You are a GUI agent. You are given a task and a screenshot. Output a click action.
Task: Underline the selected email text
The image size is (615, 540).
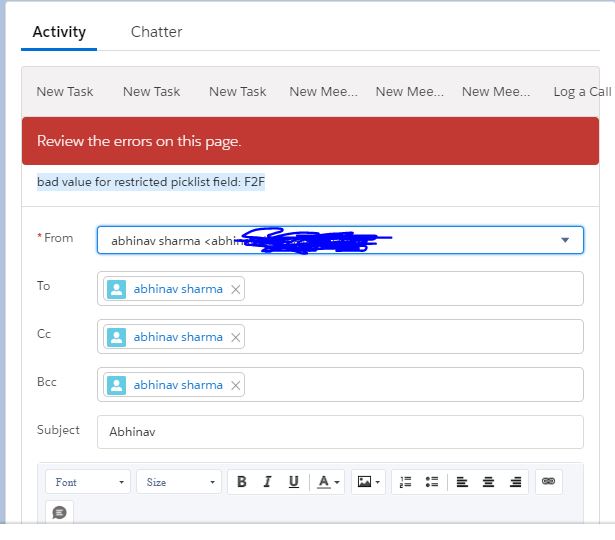[293, 482]
